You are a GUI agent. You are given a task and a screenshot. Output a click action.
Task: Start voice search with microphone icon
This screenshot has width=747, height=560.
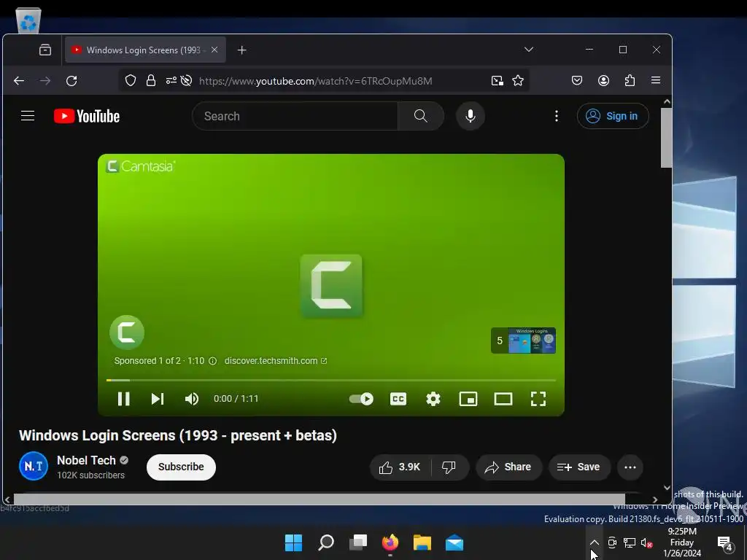[x=471, y=116]
